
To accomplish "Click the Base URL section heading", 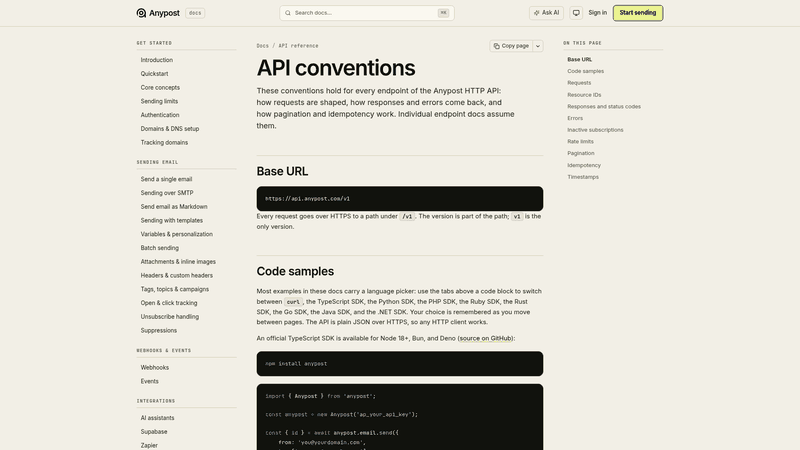I will (282, 171).
